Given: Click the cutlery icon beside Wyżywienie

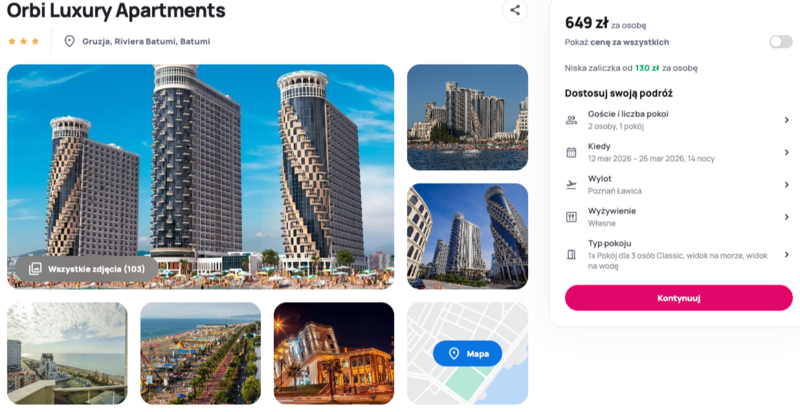Looking at the screenshot, I should (571, 217).
